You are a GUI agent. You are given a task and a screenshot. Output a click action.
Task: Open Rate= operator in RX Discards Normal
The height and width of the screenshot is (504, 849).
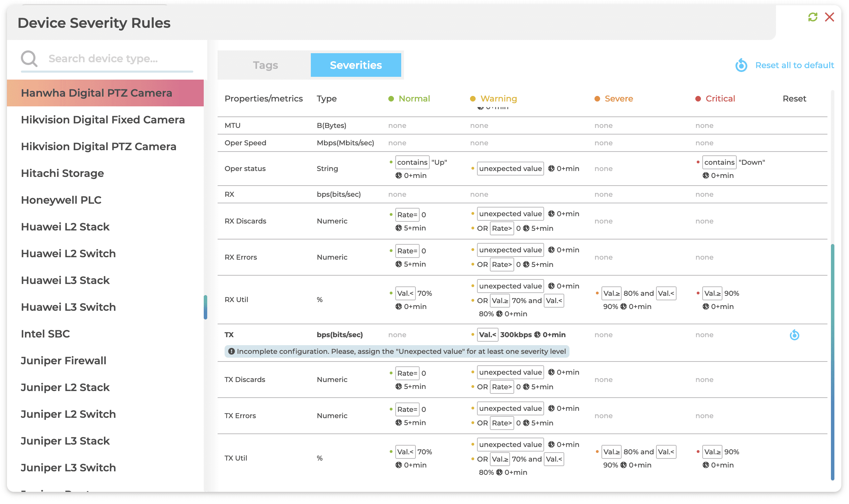pos(407,215)
